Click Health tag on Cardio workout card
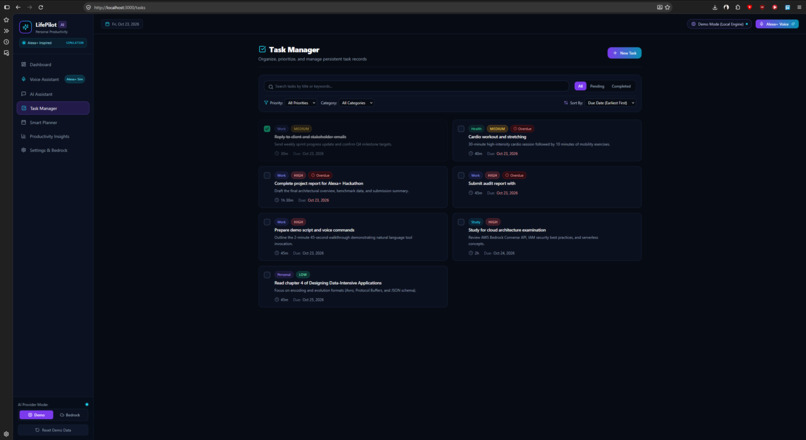This screenshot has height=440, width=806. 476,129
